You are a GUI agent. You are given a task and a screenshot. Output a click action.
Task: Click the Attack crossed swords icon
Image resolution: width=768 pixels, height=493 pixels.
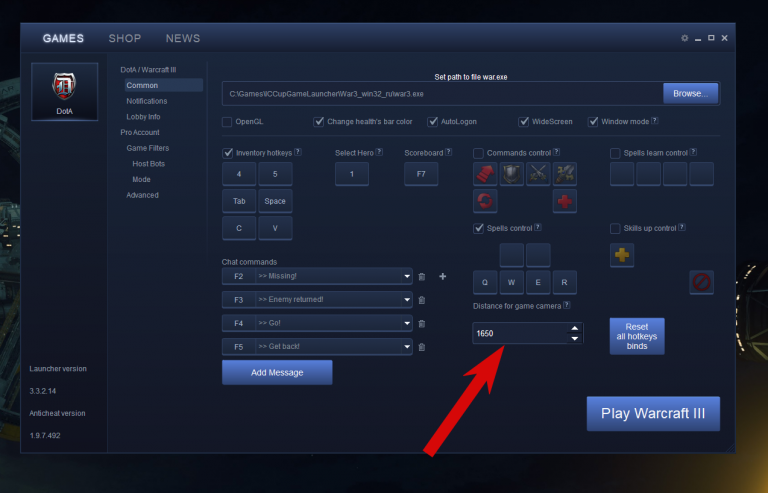pos(538,174)
